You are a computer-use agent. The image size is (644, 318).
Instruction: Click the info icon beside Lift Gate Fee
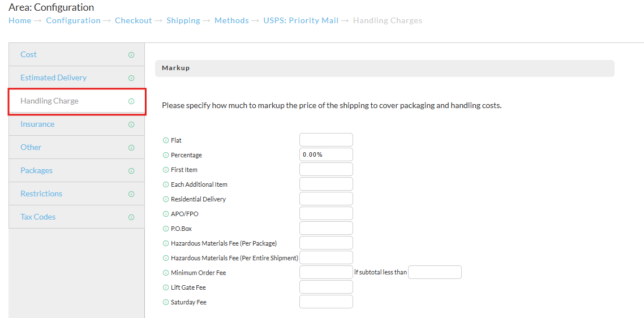166,287
